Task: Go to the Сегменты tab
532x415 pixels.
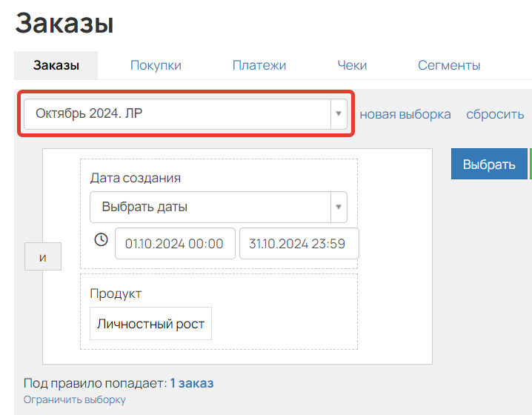Action: [449, 65]
